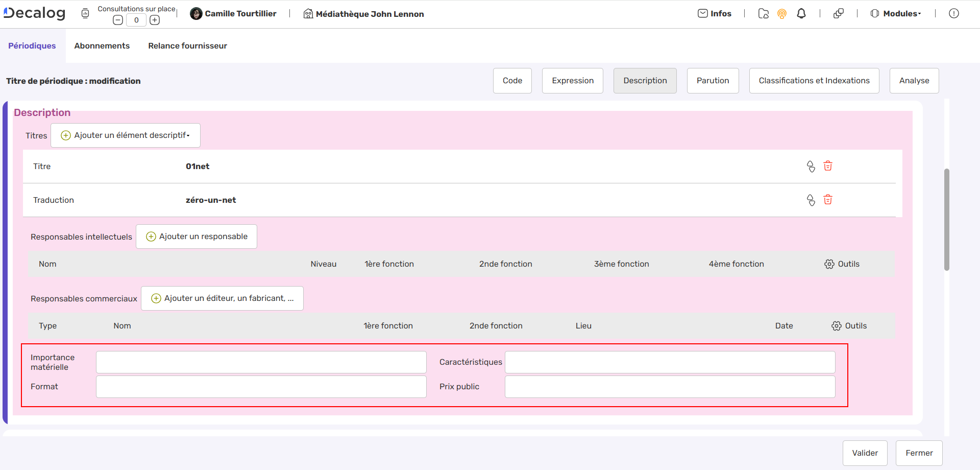Reorder the Titre row with the sort arrows
The height and width of the screenshot is (470, 980).
pos(811,166)
